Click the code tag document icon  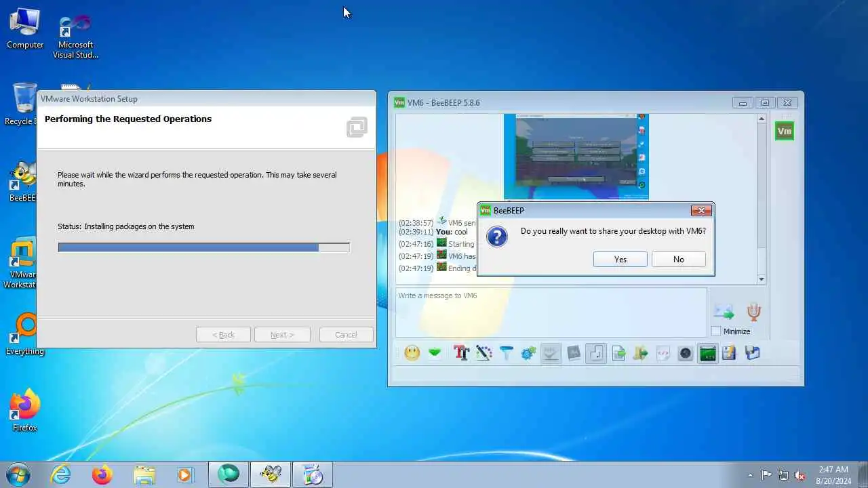tap(663, 353)
